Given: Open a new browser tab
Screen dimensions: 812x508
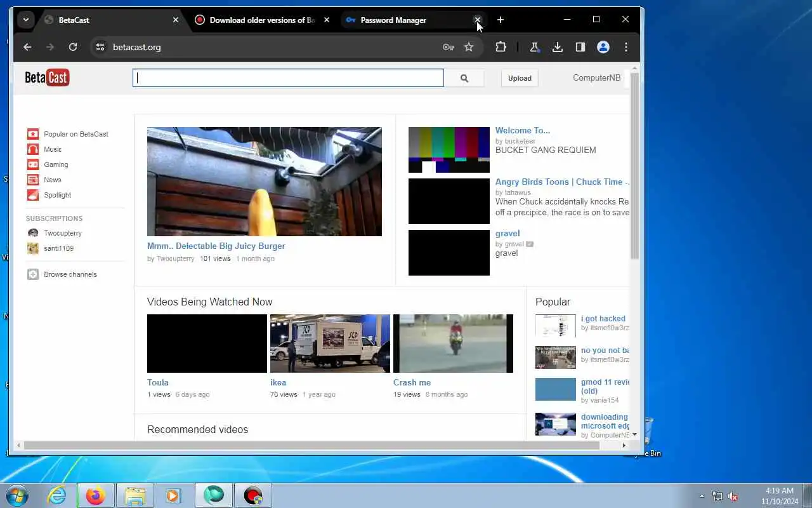Looking at the screenshot, I should [501, 20].
